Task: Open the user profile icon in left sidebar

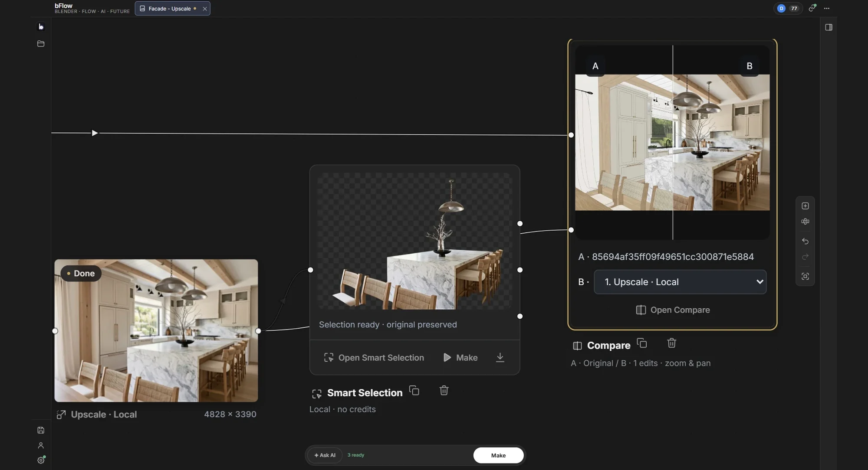Action: [x=41, y=445]
